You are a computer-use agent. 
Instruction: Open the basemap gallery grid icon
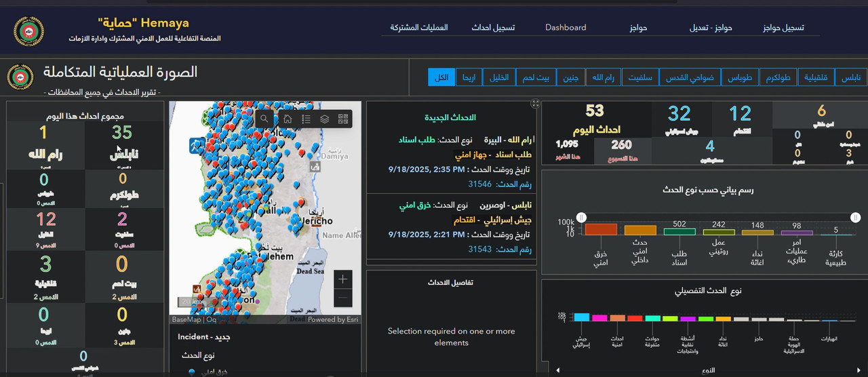[343, 119]
